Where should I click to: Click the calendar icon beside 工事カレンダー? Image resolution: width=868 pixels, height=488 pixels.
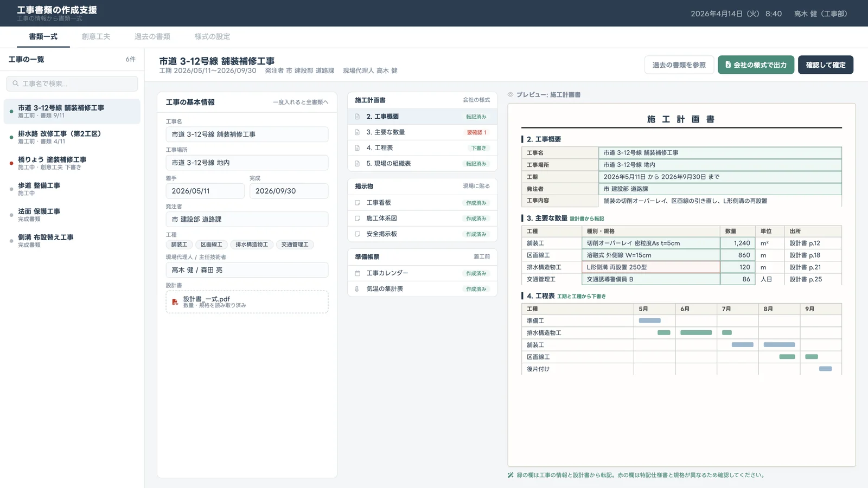click(358, 273)
